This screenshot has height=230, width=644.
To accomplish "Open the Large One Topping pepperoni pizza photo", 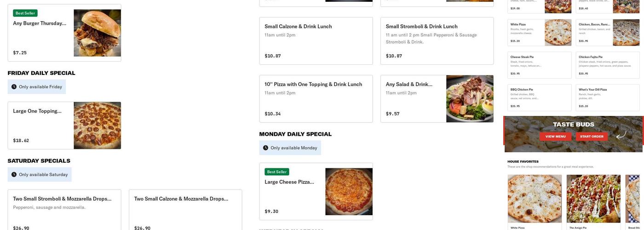I will 97,126.
